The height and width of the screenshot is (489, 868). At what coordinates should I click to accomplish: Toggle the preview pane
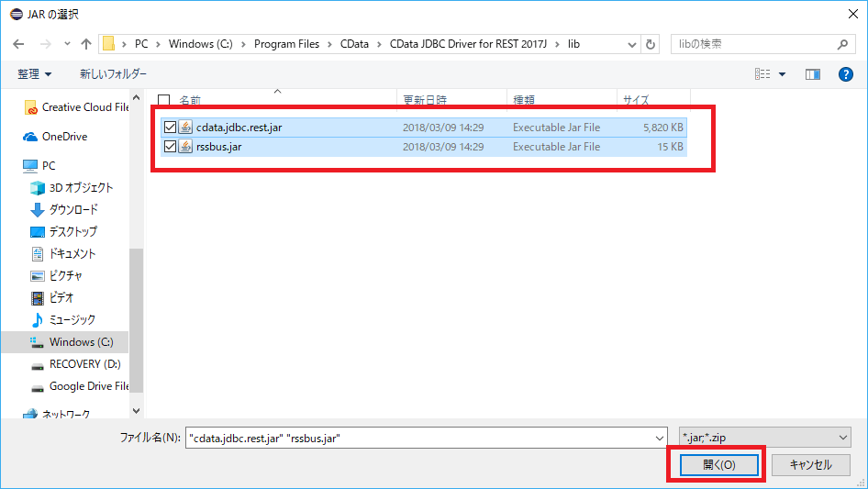[x=813, y=74]
